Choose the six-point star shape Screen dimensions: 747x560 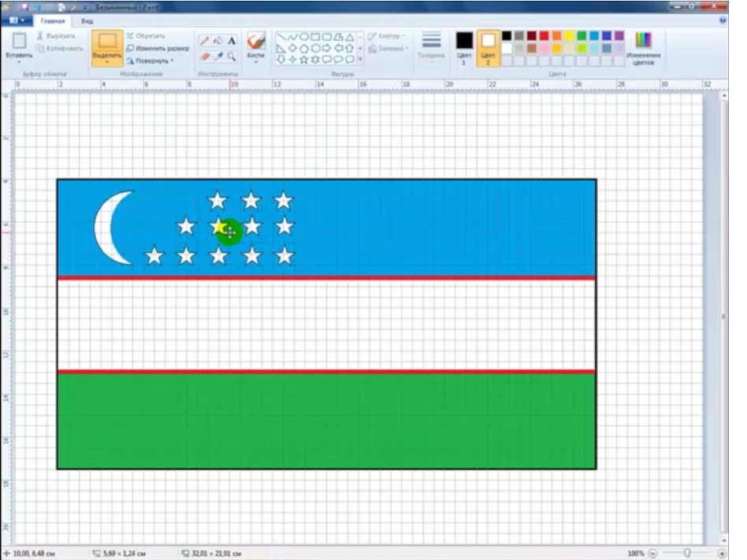315,60
